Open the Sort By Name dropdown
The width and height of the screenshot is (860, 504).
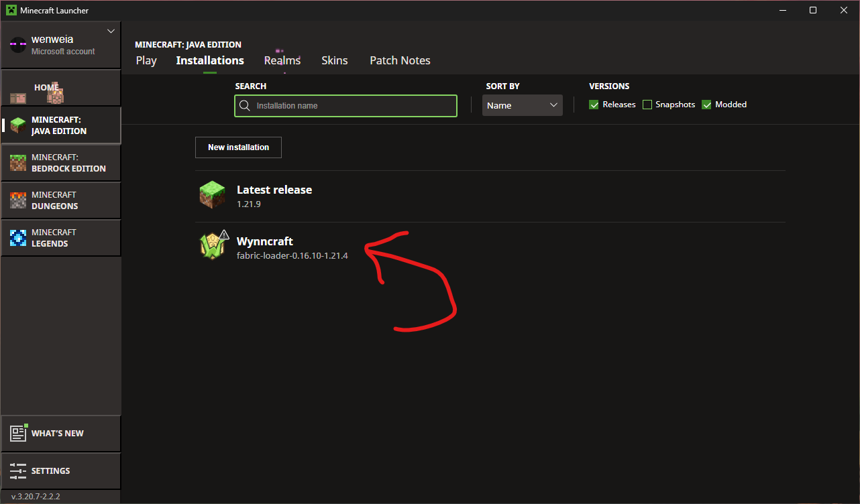coord(522,105)
